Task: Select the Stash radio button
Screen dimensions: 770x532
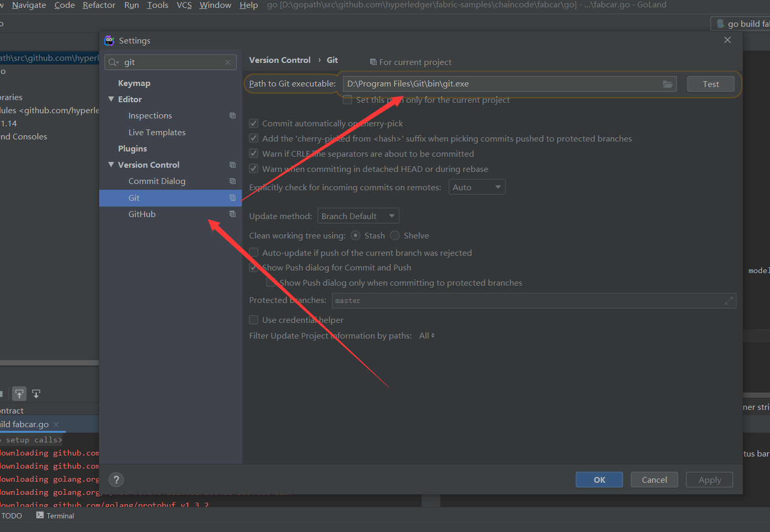Action: (x=356, y=235)
